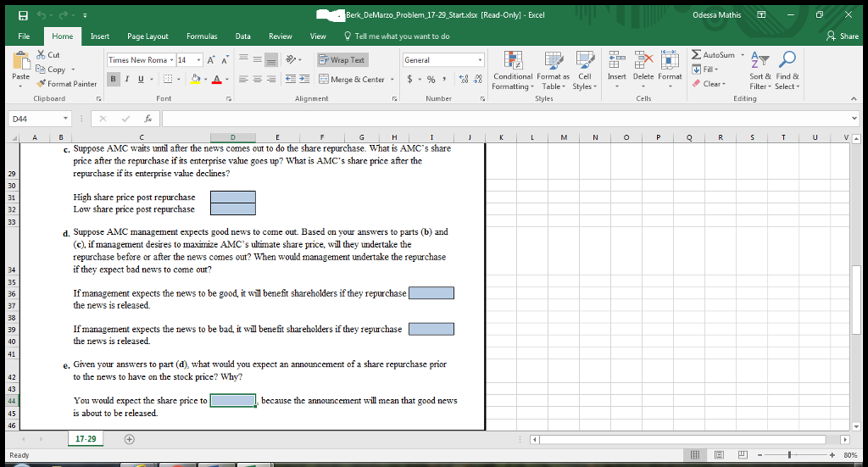Switch to the Page Layout tab

pos(147,36)
